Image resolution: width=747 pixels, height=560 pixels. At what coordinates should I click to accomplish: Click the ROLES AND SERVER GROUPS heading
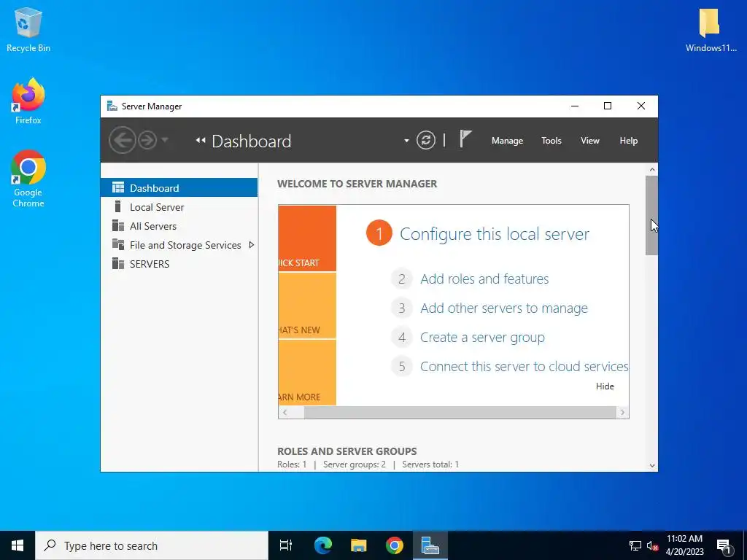click(x=347, y=451)
